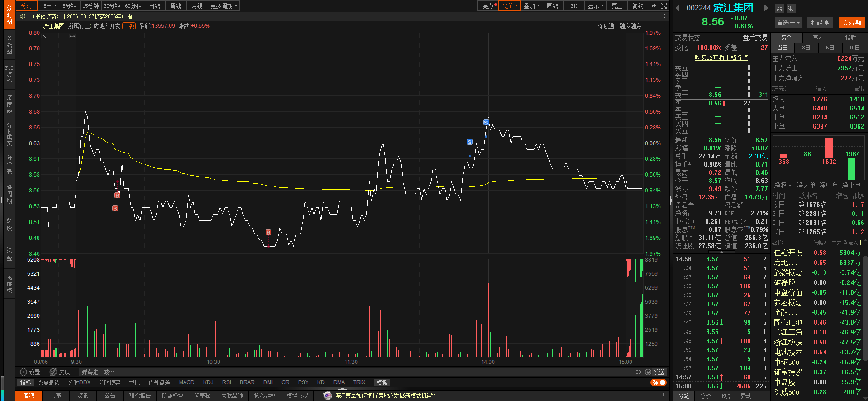This screenshot has width=868, height=401.
Task: Switch to 15分钟 chart tab
Action: 90,6
